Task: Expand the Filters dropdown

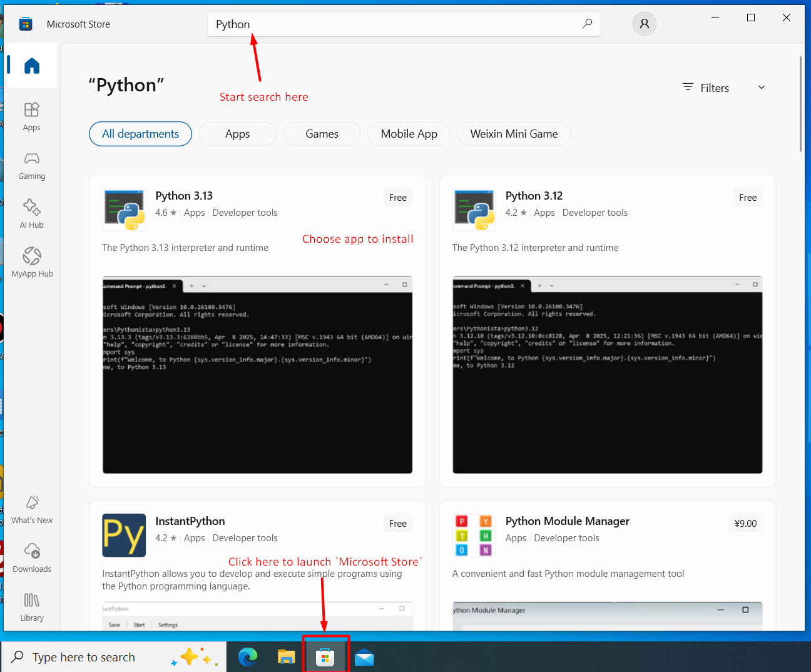Action: (x=724, y=88)
